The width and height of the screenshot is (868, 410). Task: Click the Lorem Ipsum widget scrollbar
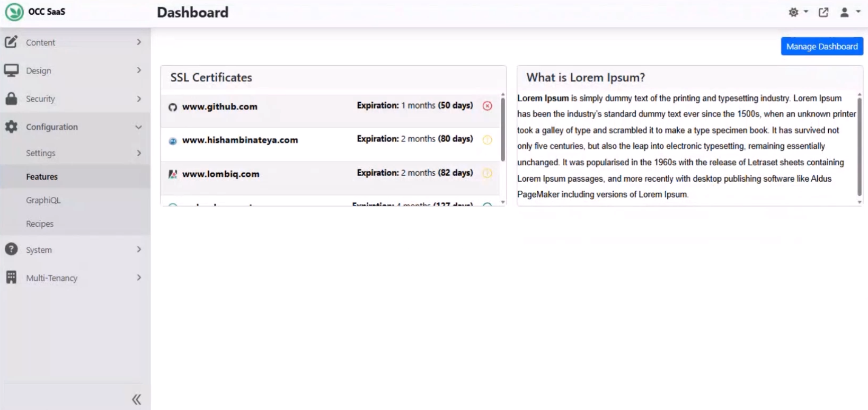[860, 147]
